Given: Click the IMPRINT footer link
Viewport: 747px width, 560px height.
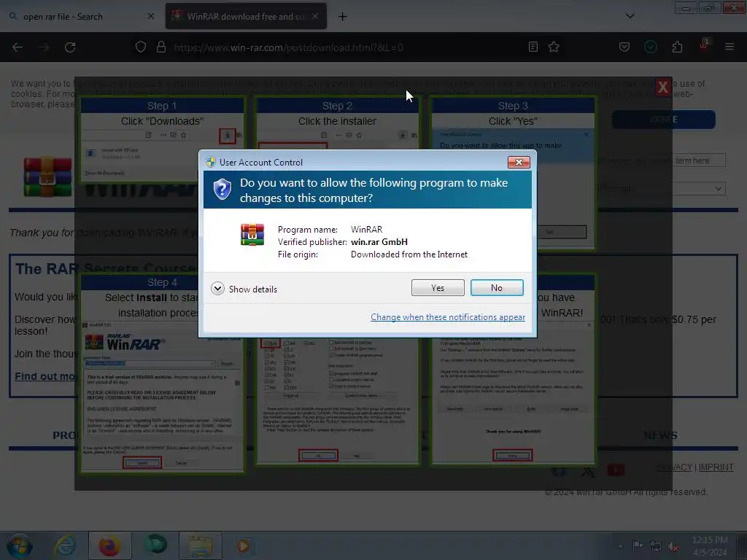Looking at the screenshot, I should [716, 467].
